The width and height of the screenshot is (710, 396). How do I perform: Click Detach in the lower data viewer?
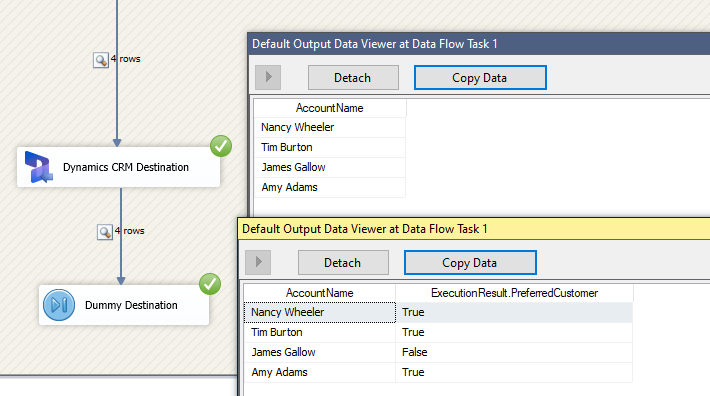click(x=343, y=262)
